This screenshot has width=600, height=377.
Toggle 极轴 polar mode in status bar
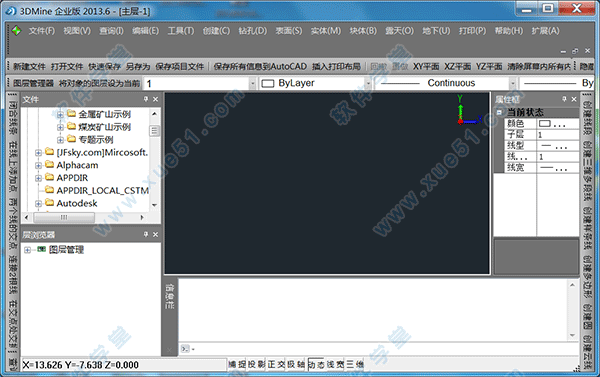point(296,364)
